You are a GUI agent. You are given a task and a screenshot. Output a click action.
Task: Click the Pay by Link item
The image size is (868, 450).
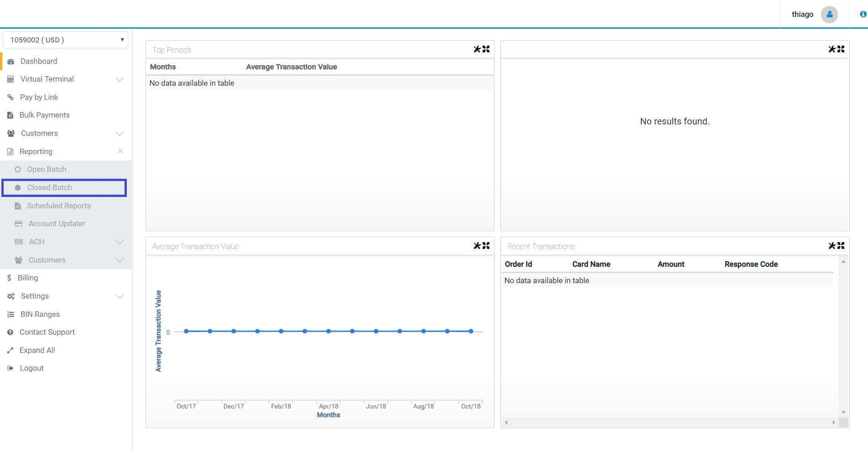coord(39,97)
